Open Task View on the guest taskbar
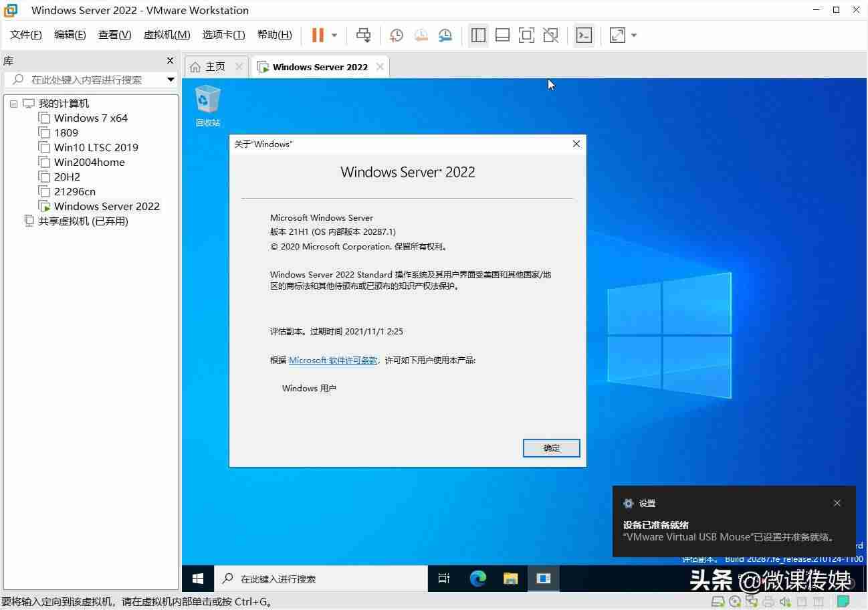The width and height of the screenshot is (868, 610). coord(444,579)
